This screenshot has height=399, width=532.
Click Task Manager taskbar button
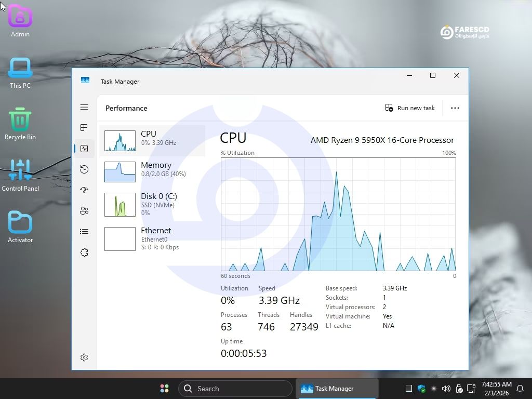[x=336, y=389]
